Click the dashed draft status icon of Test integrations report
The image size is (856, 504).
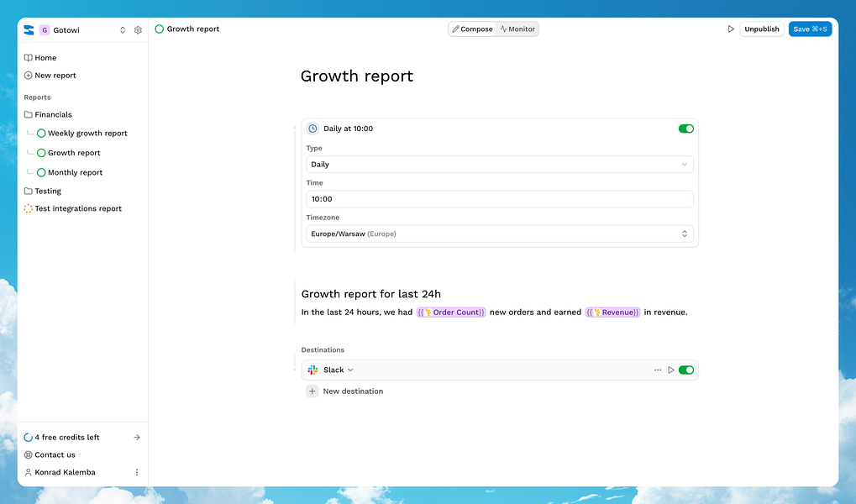29,208
